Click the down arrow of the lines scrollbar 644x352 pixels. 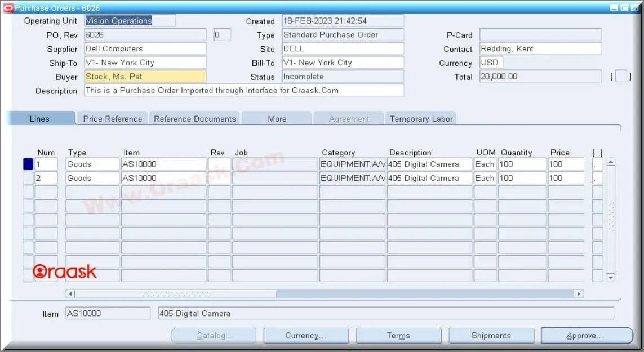pos(610,277)
